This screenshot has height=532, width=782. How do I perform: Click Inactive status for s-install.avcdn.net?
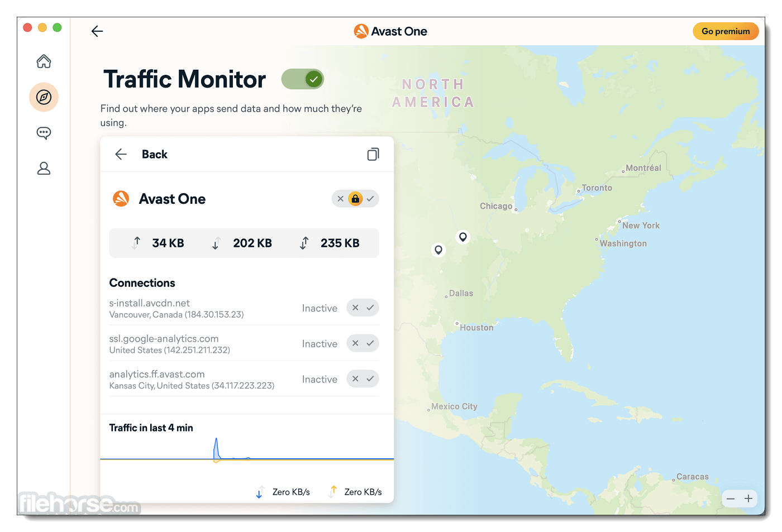(320, 308)
